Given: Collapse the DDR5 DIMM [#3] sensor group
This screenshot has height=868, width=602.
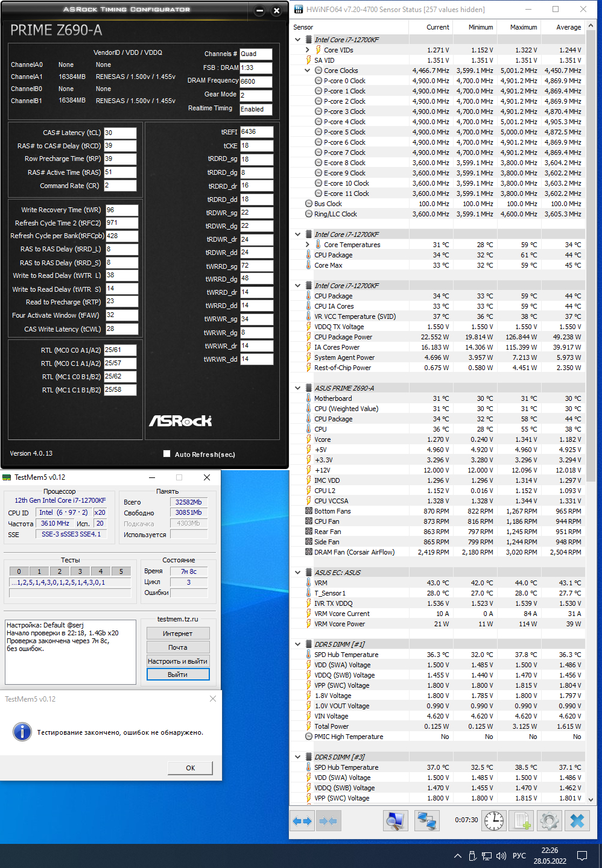Looking at the screenshot, I should (298, 757).
